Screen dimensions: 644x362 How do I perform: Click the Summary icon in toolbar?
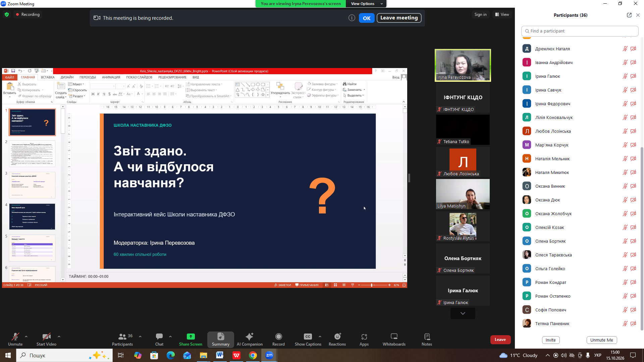pyautogui.click(x=221, y=337)
